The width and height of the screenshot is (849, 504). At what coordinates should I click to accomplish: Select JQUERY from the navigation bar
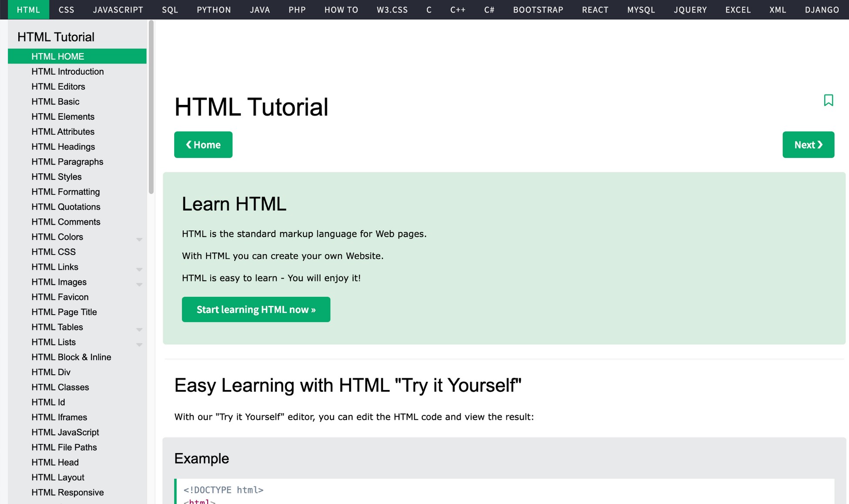pyautogui.click(x=690, y=10)
